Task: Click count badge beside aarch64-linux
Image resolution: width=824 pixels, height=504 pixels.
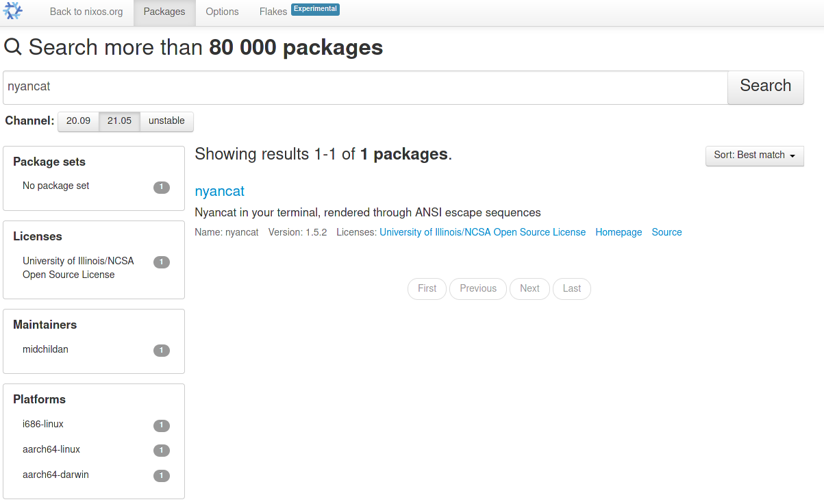Action: pyautogui.click(x=162, y=451)
